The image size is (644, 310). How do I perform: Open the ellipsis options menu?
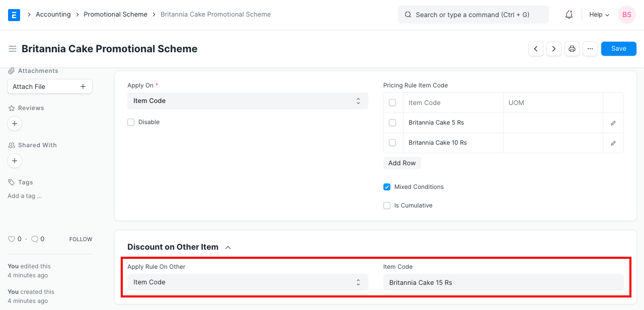coord(590,48)
